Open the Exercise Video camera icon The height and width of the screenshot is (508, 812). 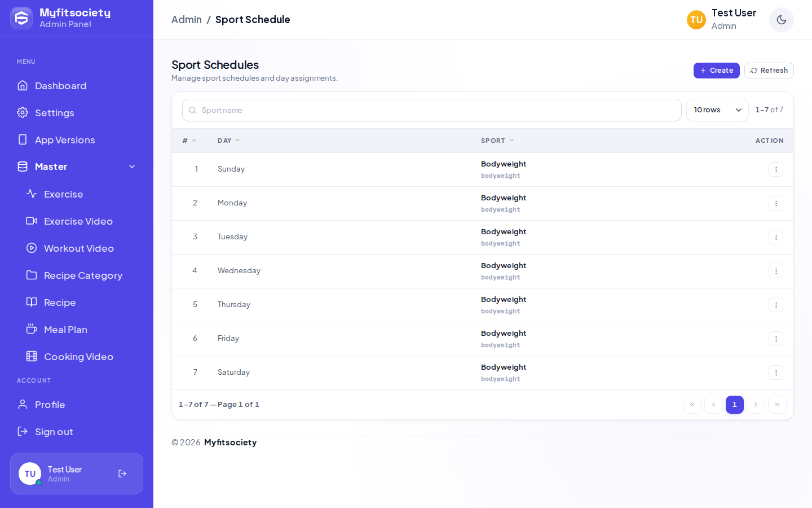[32, 221]
